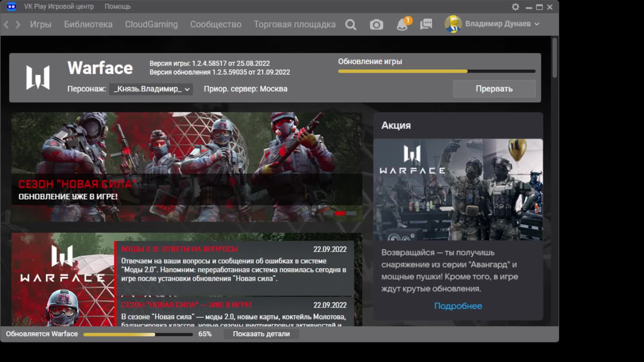This screenshot has height=362, width=644.
Task: Click the VK Play logo icon
Action: [x=11, y=6]
